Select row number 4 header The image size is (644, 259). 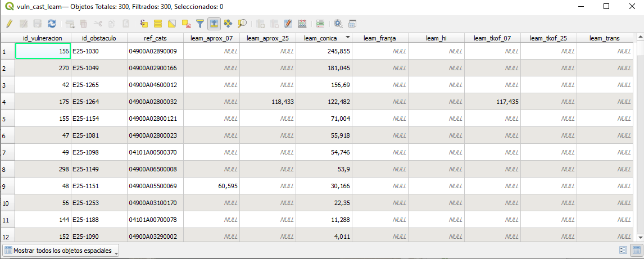(7, 102)
